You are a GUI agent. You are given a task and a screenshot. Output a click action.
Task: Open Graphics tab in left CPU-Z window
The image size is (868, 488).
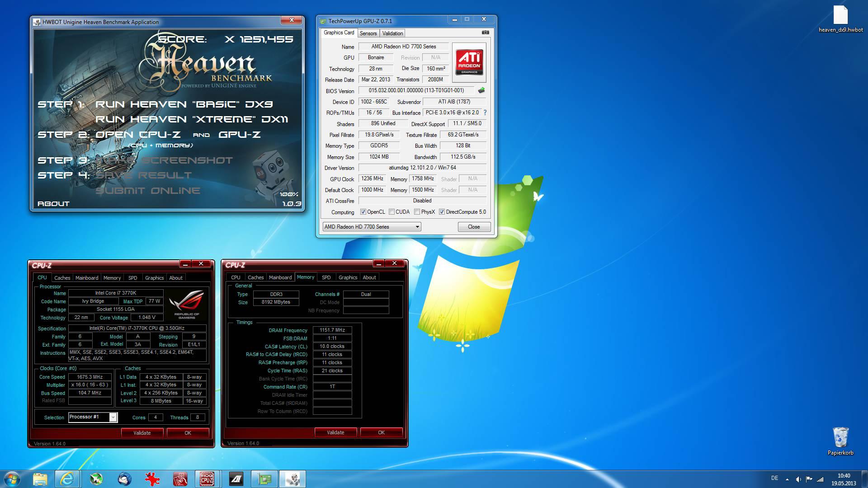[x=155, y=278]
